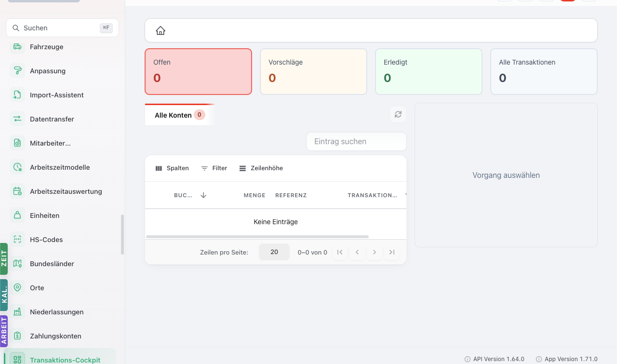Change Zeilenhöhe row height

click(x=261, y=168)
